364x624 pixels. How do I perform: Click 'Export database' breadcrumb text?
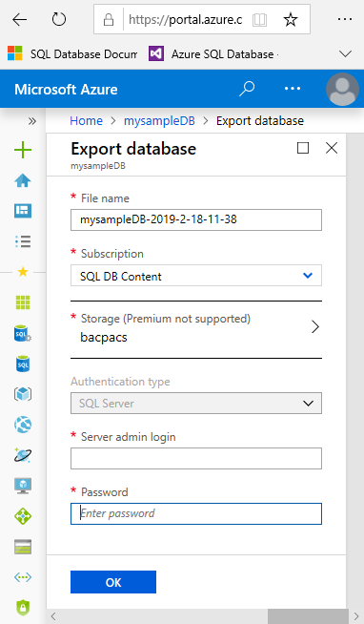(x=260, y=120)
